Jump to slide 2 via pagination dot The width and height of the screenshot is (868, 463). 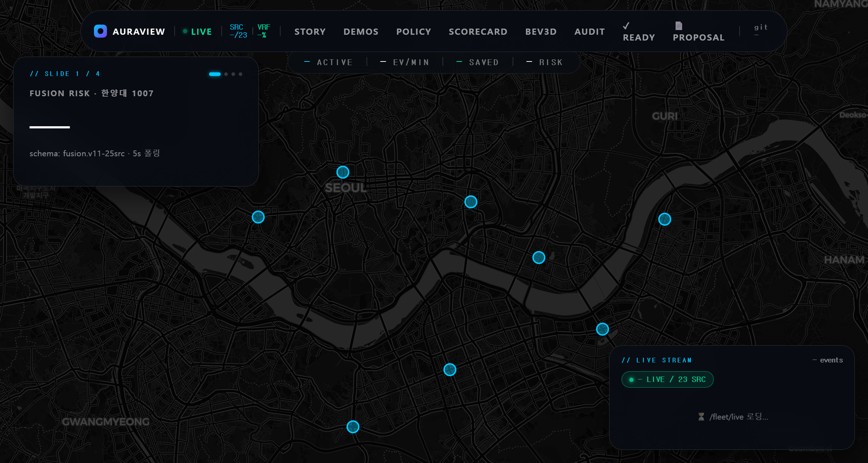226,74
